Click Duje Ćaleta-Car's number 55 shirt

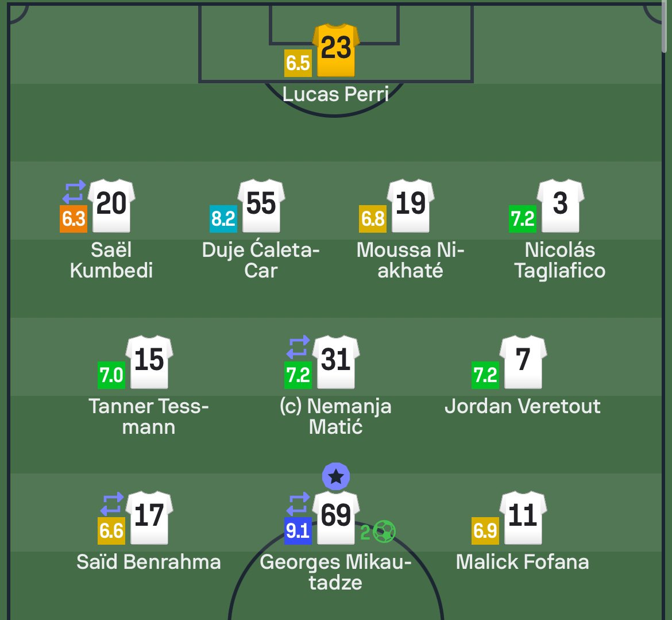(x=261, y=205)
